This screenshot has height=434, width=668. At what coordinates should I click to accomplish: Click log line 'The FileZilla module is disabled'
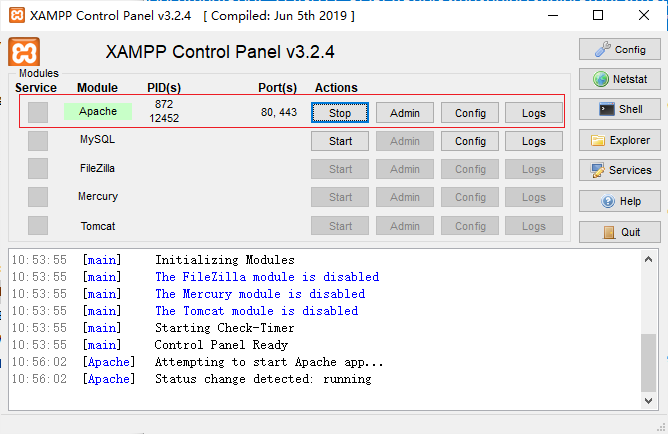[x=267, y=277]
